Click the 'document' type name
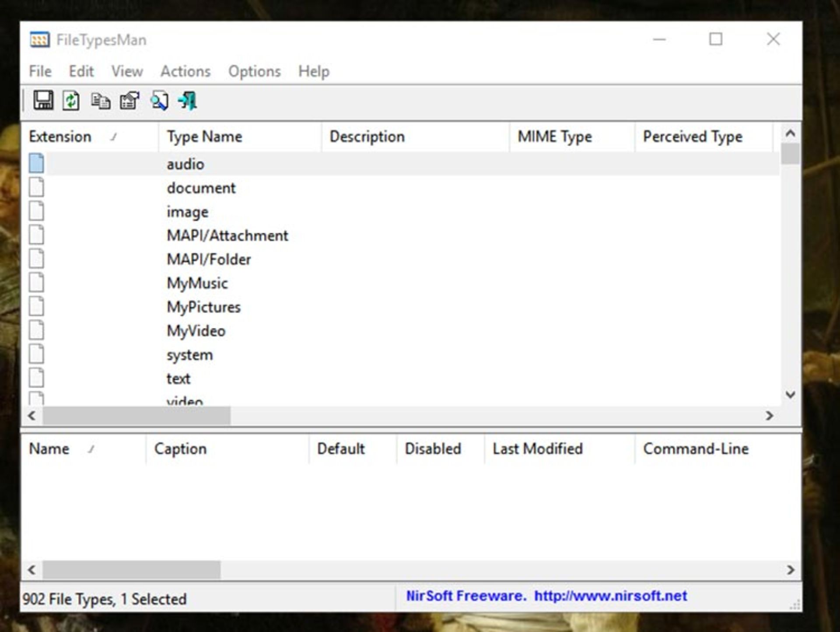The height and width of the screenshot is (632, 840). click(x=201, y=188)
